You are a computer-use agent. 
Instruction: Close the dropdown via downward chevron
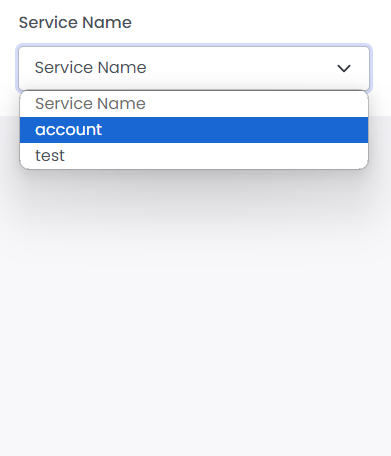(344, 68)
